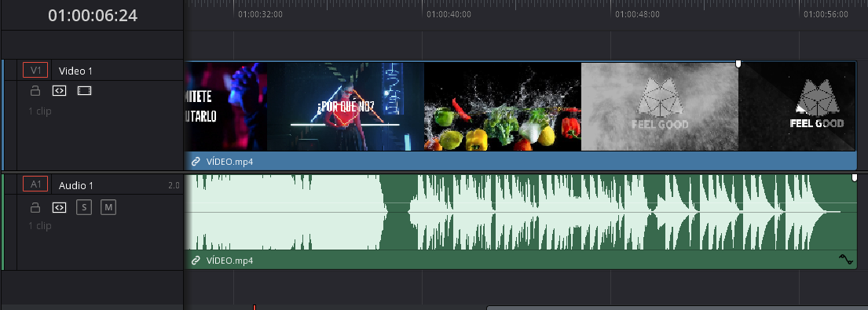Click the 01:00:06:24 timecode display

(x=93, y=16)
